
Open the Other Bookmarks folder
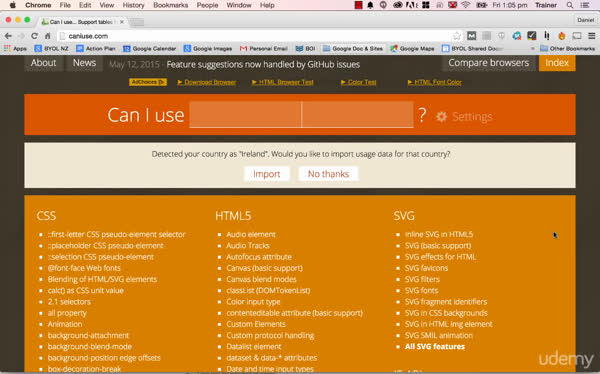pyautogui.click(x=567, y=49)
